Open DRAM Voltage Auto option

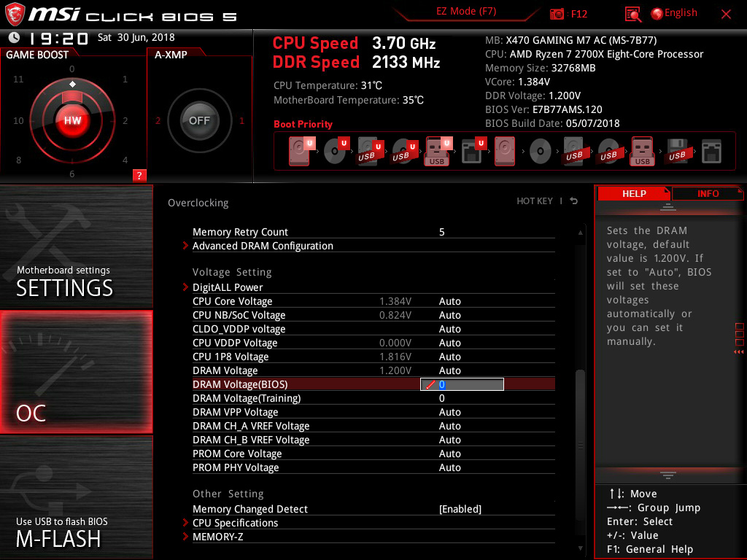pyautogui.click(x=449, y=370)
